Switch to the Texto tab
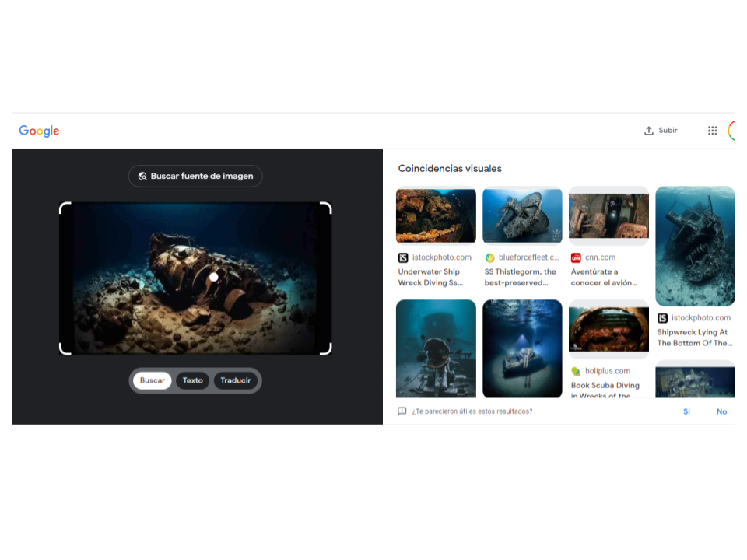This screenshot has height=560, width=747. click(192, 380)
